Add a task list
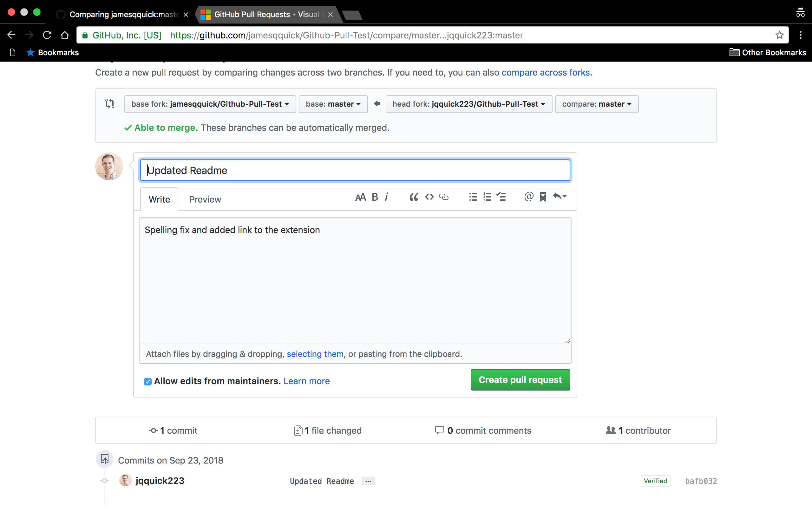 click(x=501, y=197)
